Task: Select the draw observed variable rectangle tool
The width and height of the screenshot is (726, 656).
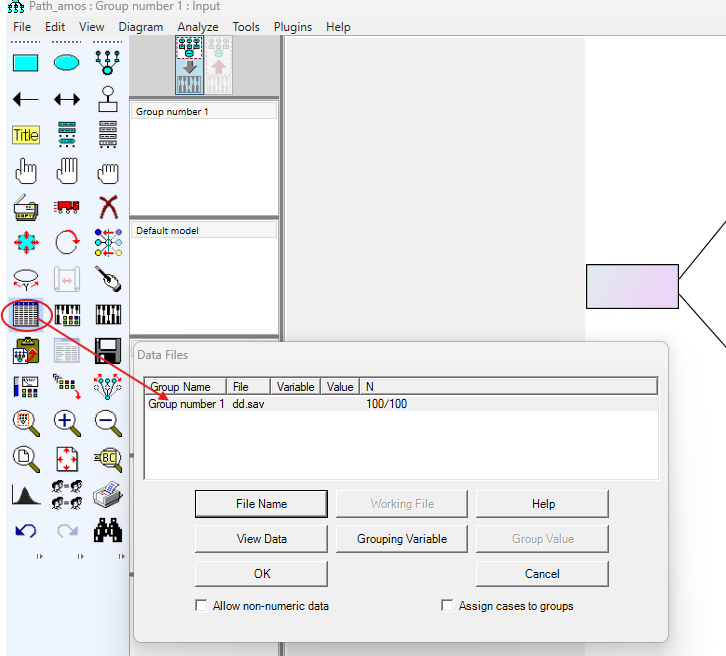Action: pyautogui.click(x=26, y=63)
